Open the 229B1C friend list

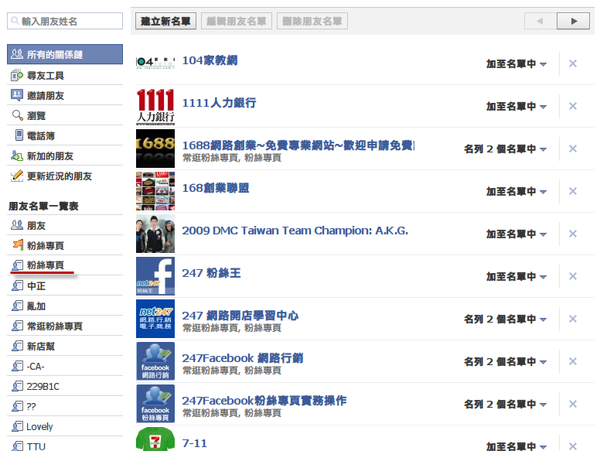tap(65, 386)
